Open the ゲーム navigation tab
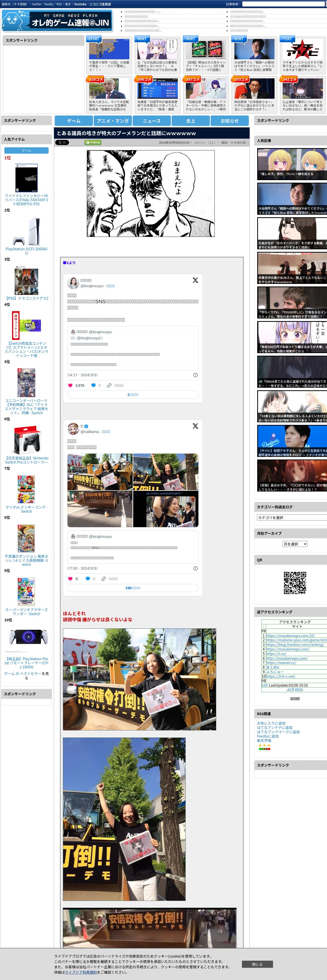The width and height of the screenshot is (327, 980). pyautogui.click(x=74, y=121)
